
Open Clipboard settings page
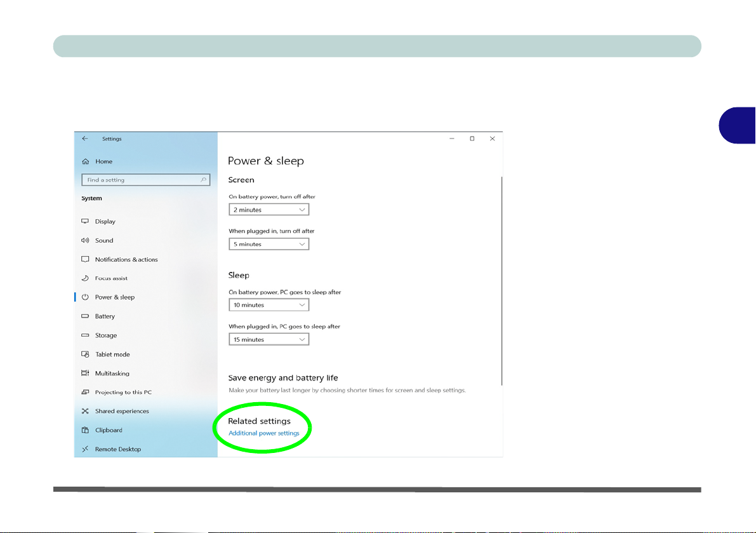pos(109,430)
